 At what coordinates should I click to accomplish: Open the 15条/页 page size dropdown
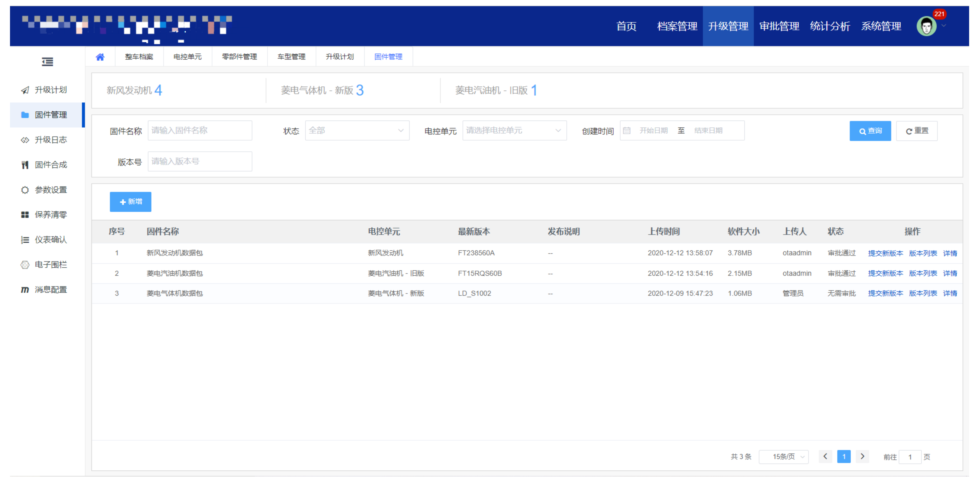coord(783,456)
